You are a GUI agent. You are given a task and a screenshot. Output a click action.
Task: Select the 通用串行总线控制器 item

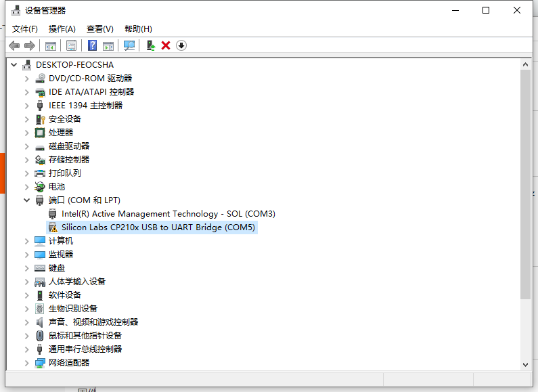tap(85, 349)
